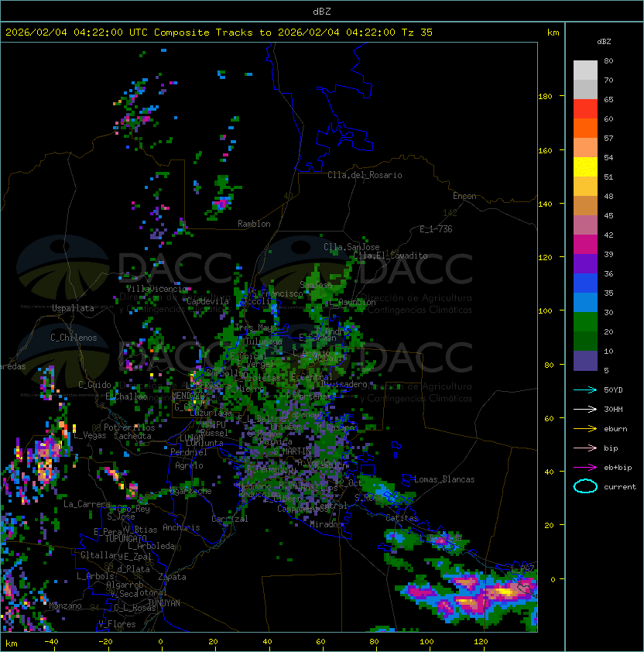The width and height of the screenshot is (644, 652).
Task: Click the '2026/02/04 04:22:00 UTC' timestamp text
Action: tap(76, 33)
